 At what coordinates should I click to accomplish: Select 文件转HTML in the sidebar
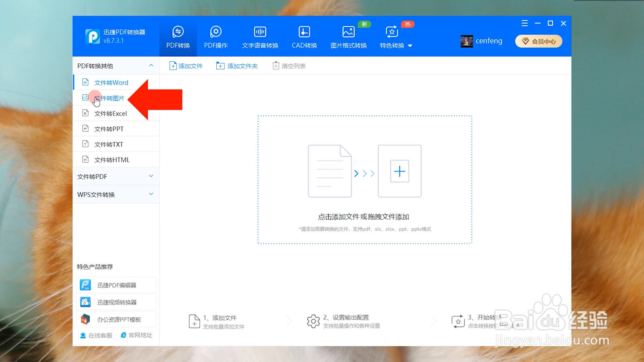click(x=112, y=160)
